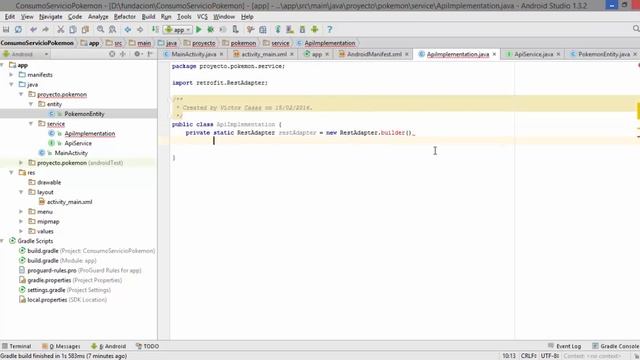This screenshot has height=360, width=640.
Task: Click the Copy toolbar icon
Action: pos(73,29)
